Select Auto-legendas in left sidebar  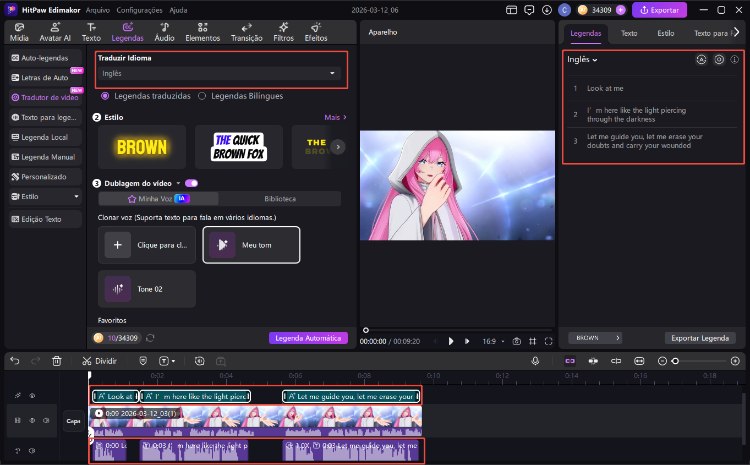coord(45,58)
